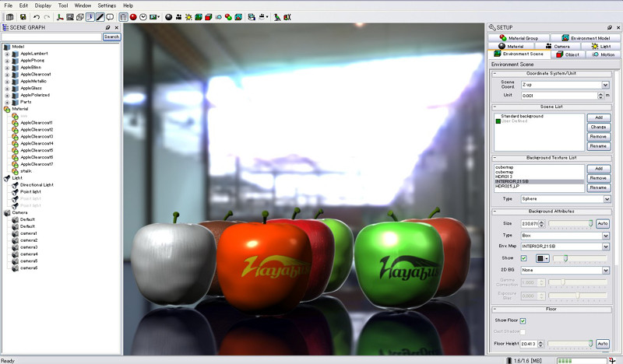This screenshot has height=364, width=623.
Task: Click the save disk icon in toolbar
Action: point(23,16)
